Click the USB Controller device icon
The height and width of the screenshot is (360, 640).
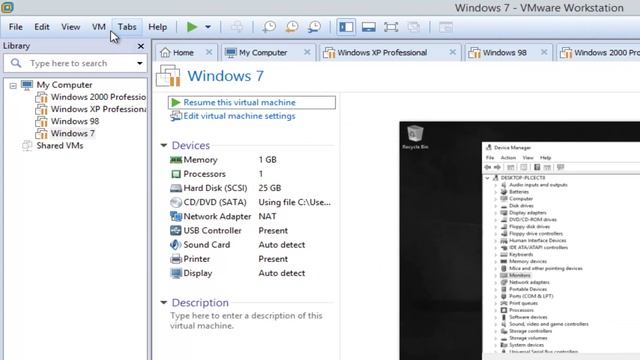[176, 231]
